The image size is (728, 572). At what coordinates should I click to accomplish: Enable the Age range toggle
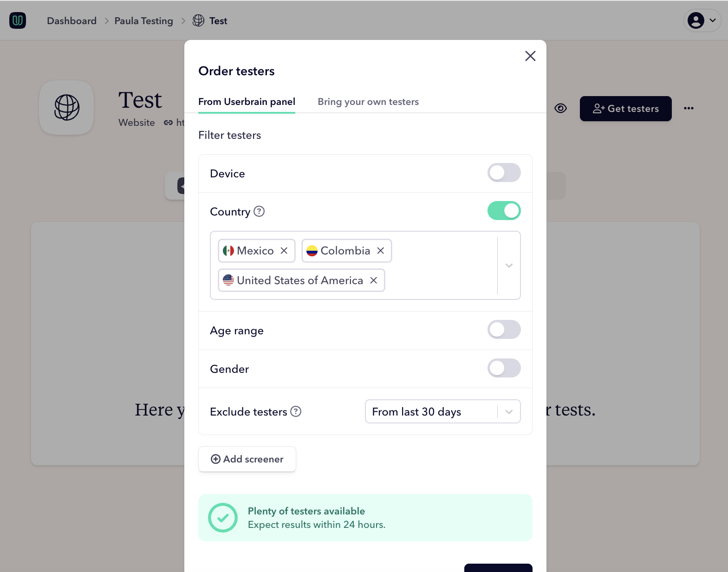tap(504, 330)
